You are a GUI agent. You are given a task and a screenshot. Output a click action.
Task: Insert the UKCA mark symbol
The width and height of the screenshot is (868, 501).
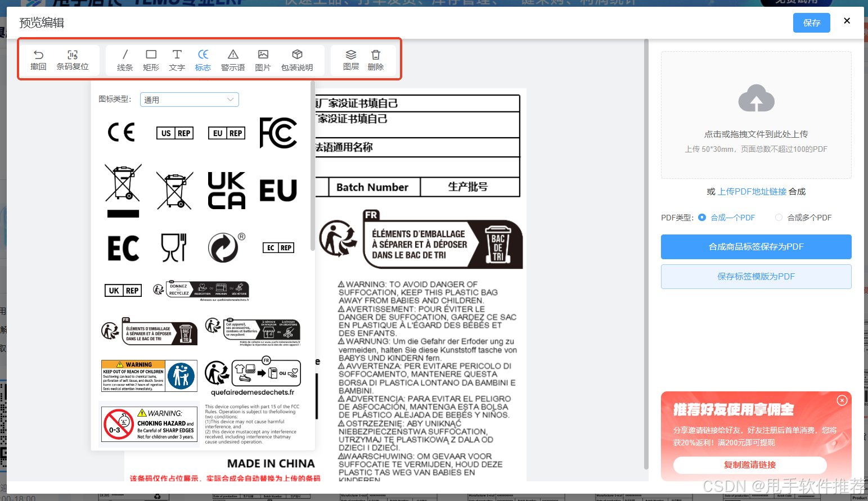click(x=227, y=191)
